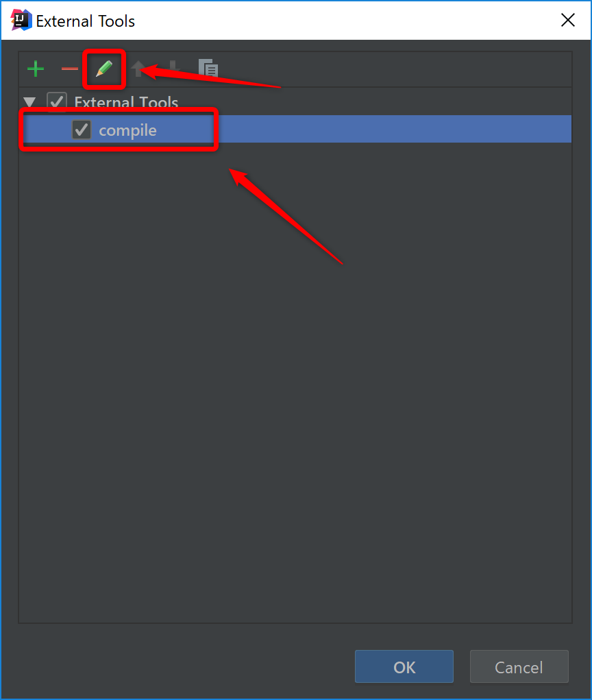
Task: Select the External Tools group label
Action: (126, 102)
